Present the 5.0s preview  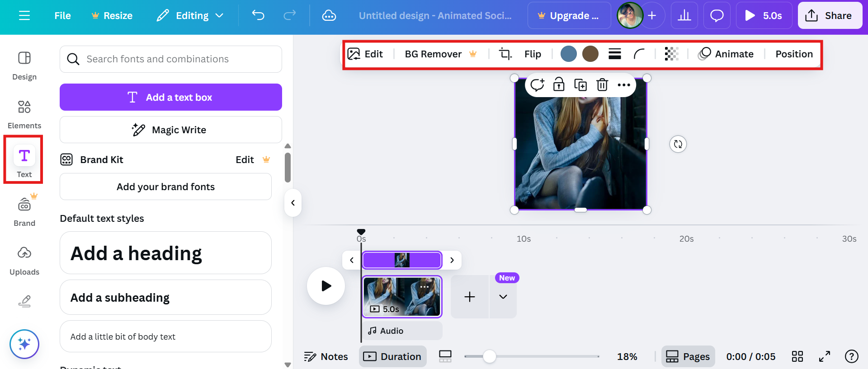tap(764, 16)
